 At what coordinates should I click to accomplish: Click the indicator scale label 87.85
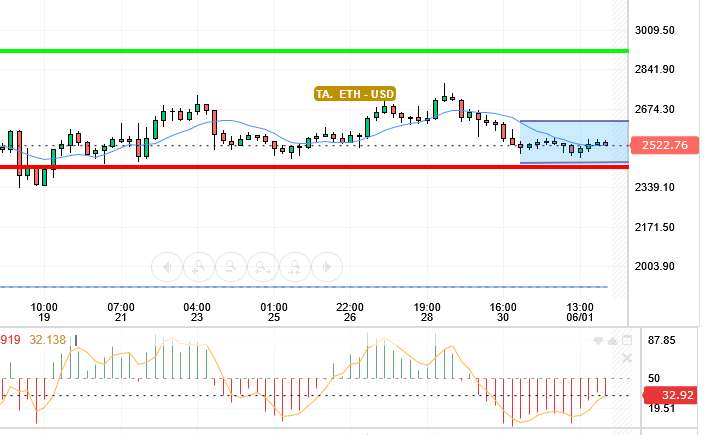(661, 341)
